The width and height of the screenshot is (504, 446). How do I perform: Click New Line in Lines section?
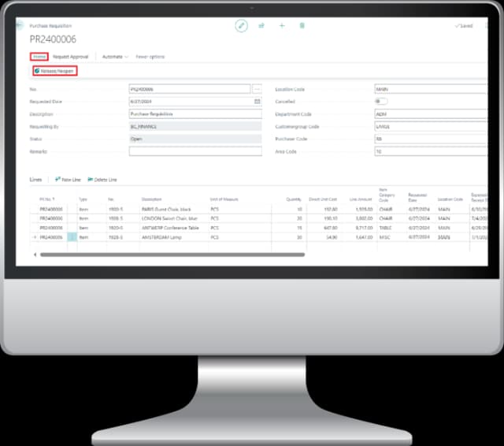[69, 180]
